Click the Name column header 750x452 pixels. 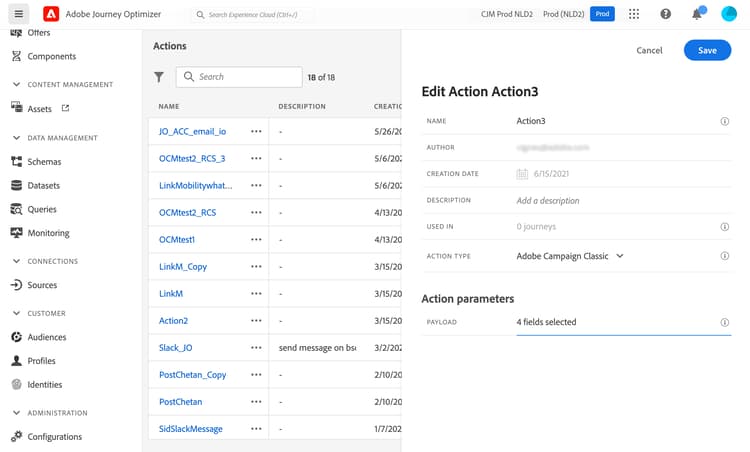(x=169, y=106)
